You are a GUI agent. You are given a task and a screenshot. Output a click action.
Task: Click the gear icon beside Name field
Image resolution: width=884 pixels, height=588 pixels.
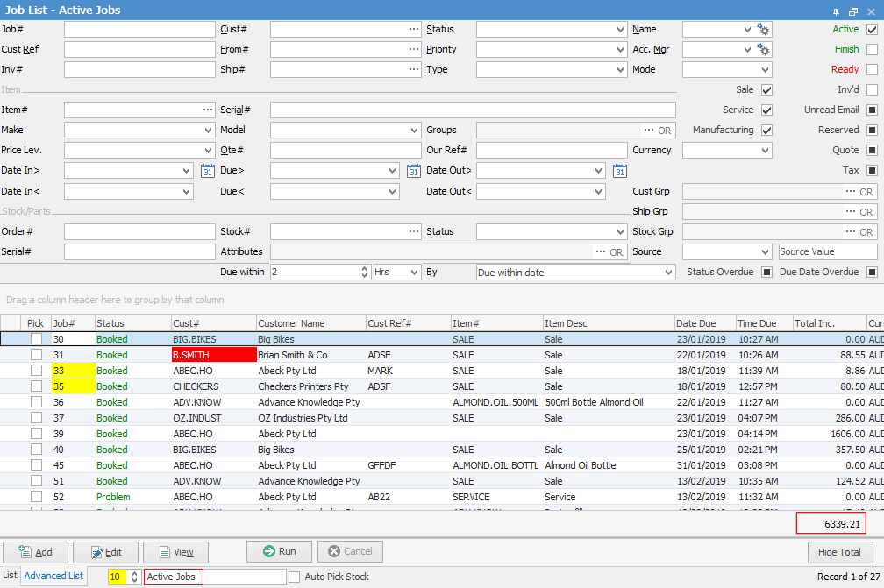click(x=763, y=30)
